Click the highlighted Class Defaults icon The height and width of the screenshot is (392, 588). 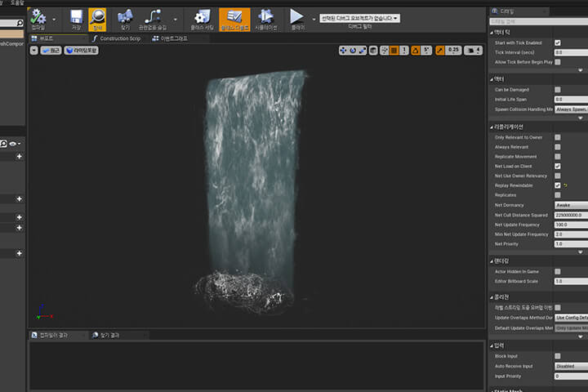pos(234,20)
